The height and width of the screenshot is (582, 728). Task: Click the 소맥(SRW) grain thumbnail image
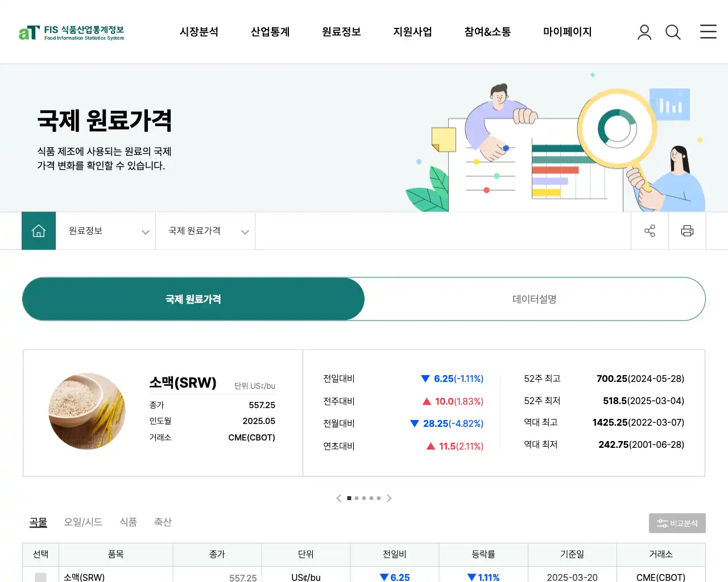click(87, 411)
